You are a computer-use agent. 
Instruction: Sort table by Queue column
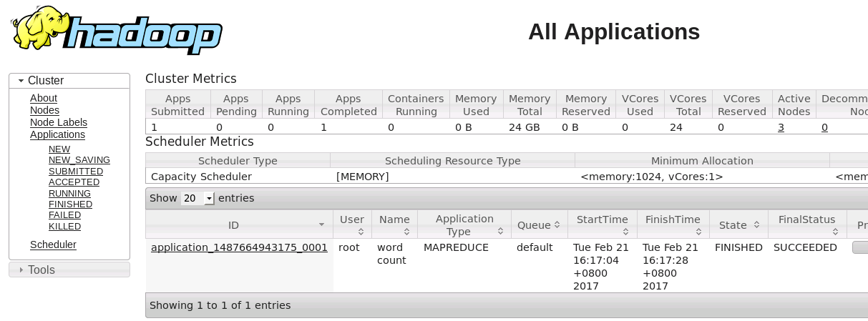click(x=540, y=224)
